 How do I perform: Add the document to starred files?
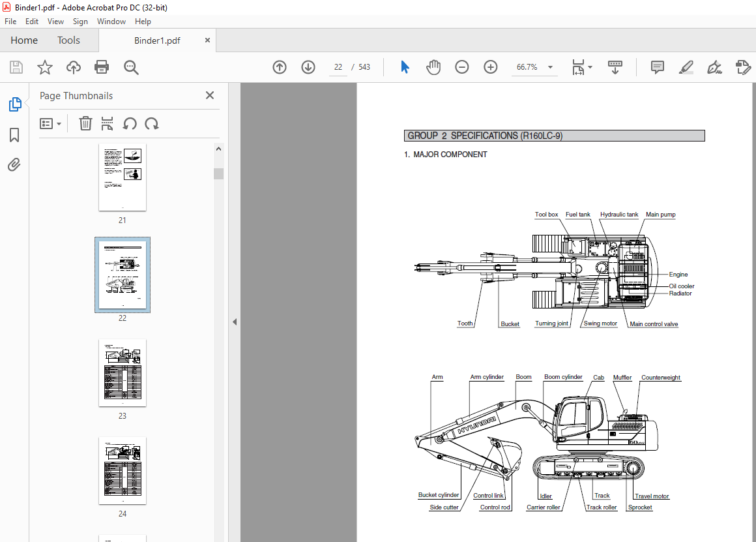click(45, 67)
